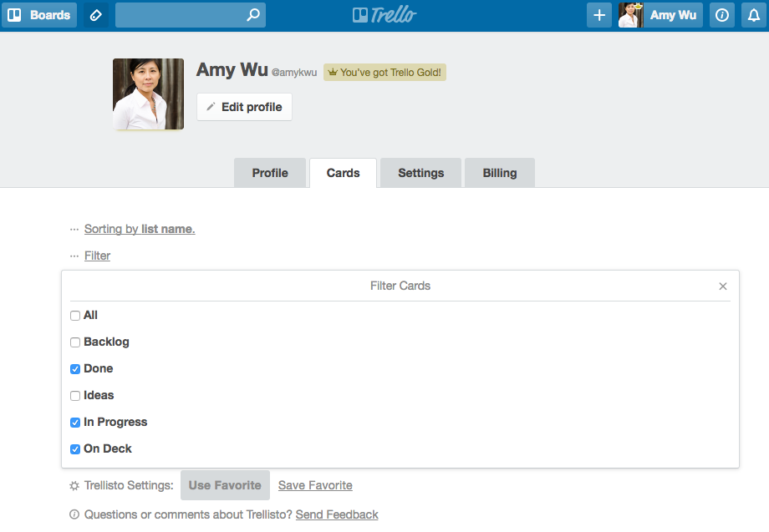Image resolution: width=769 pixels, height=532 pixels.
Task: Click the Edit profile button
Action: coord(244,107)
